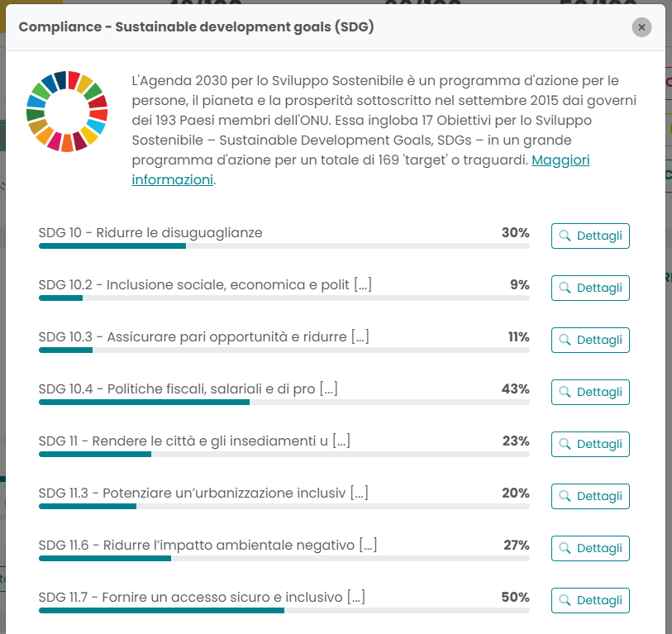Image resolution: width=672 pixels, height=634 pixels.
Task: Click the magnifier icon for SDG 11.6
Action: 565,548
